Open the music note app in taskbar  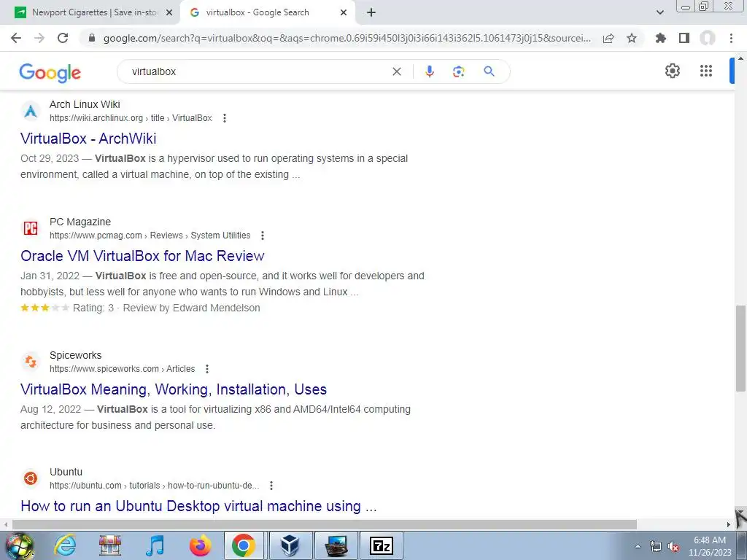155,545
